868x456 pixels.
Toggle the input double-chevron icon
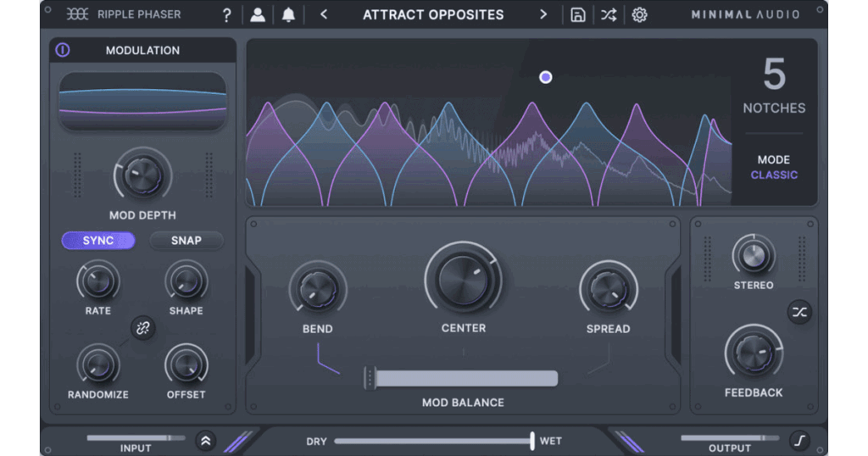click(206, 441)
